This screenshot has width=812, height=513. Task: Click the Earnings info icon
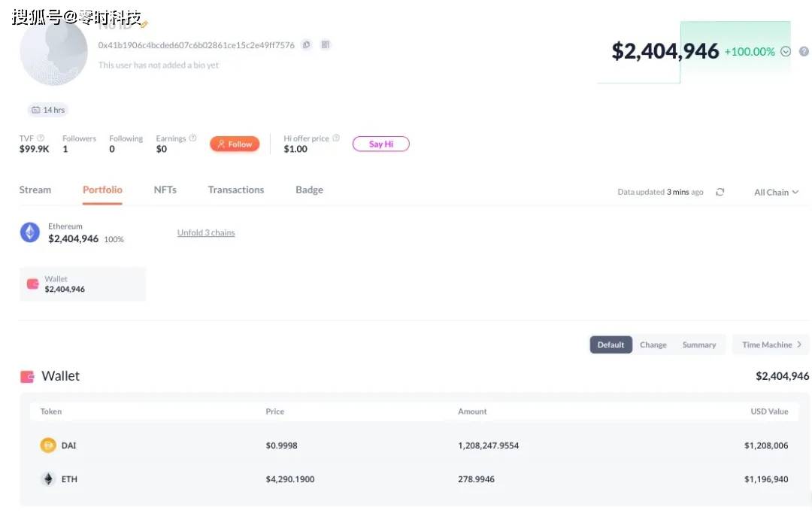tap(192, 138)
